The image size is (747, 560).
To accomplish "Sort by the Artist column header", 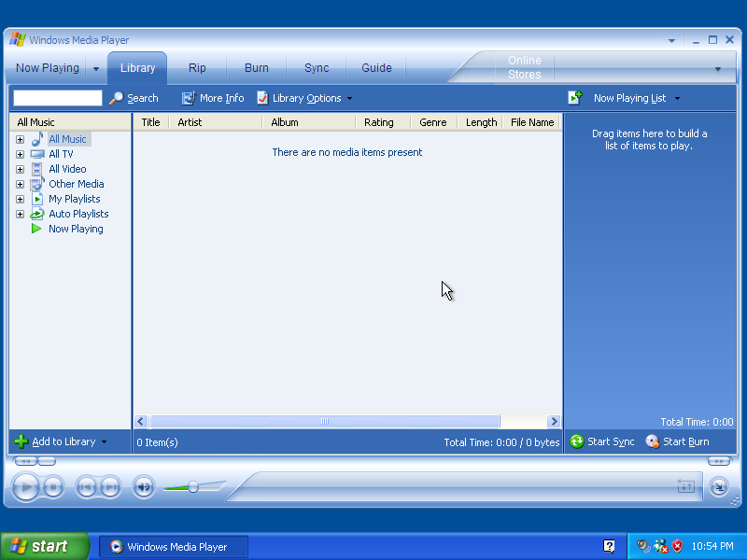I will pyautogui.click(x=216, y=122).
